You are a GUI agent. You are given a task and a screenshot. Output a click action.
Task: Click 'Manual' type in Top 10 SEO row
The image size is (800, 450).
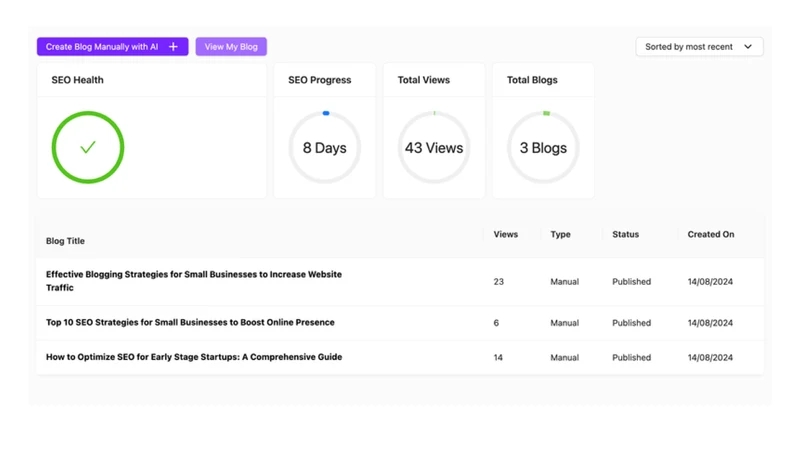(564, 323)
